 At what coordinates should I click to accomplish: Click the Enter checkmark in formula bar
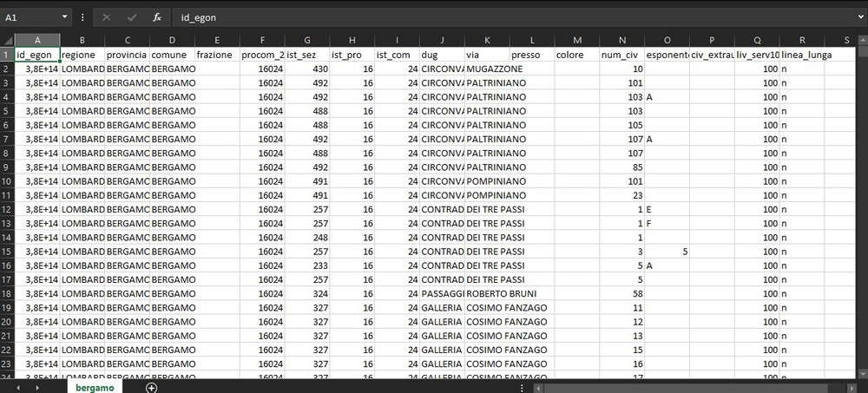(131, 17)
